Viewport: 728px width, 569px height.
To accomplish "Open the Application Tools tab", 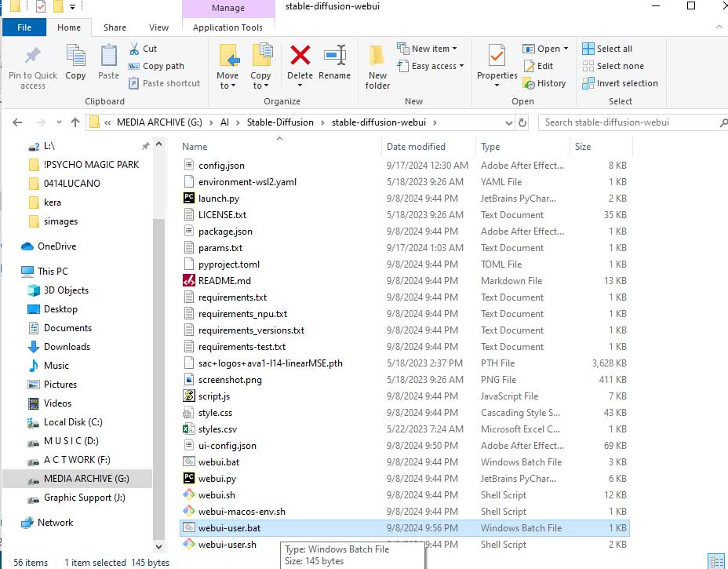I will point(228,27).
